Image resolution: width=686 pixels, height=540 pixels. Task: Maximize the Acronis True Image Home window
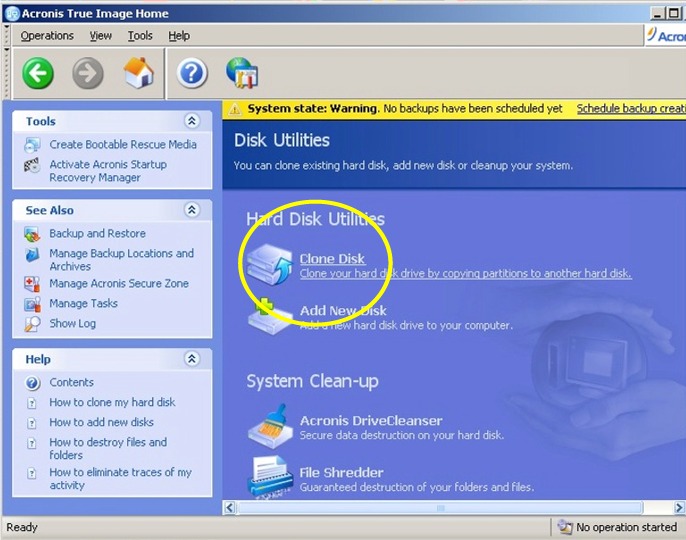click(x=674, y=14)
